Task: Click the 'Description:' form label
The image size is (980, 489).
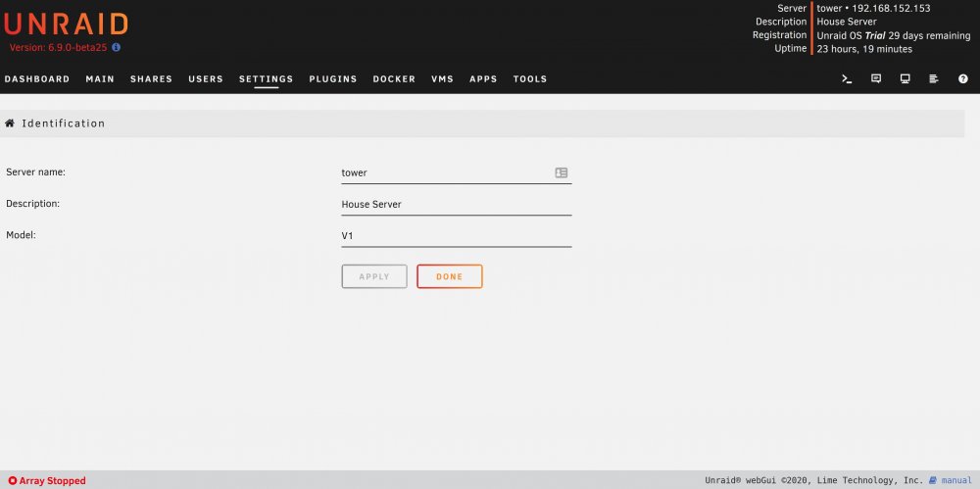Action: tap(32, 203)
